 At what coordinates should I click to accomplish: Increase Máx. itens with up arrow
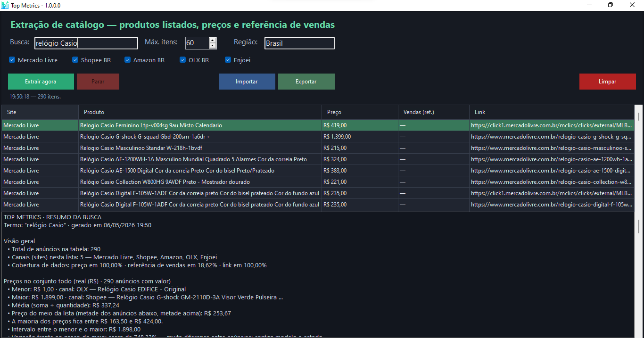click(213, 41)
